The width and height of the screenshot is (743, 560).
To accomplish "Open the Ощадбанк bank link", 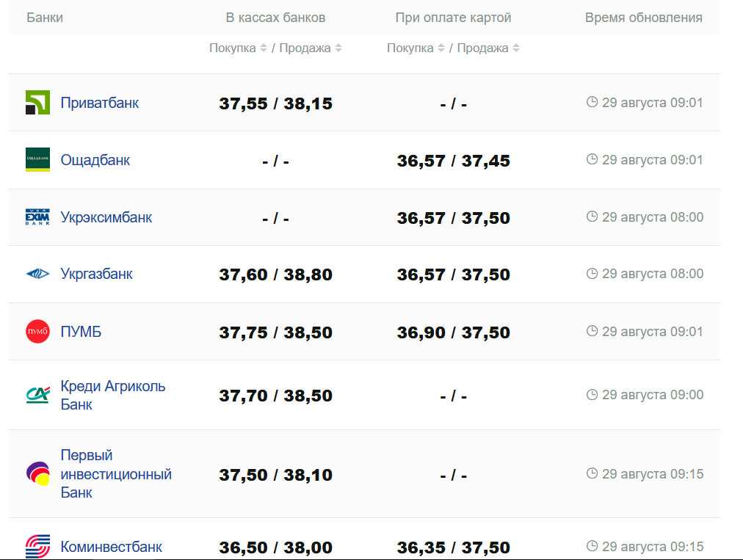I will [x=95, y=160].
